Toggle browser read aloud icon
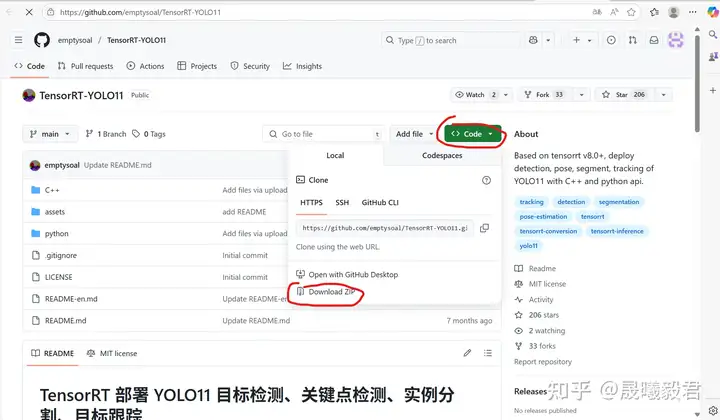Viewport: 720px width, 420px height. coord(614,12)
